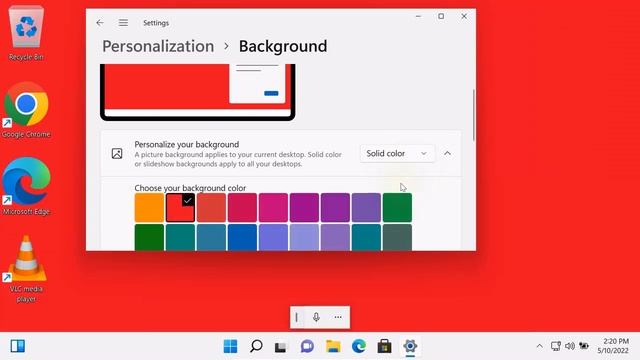Pick the crimson rose color swatch

[242, 208]
